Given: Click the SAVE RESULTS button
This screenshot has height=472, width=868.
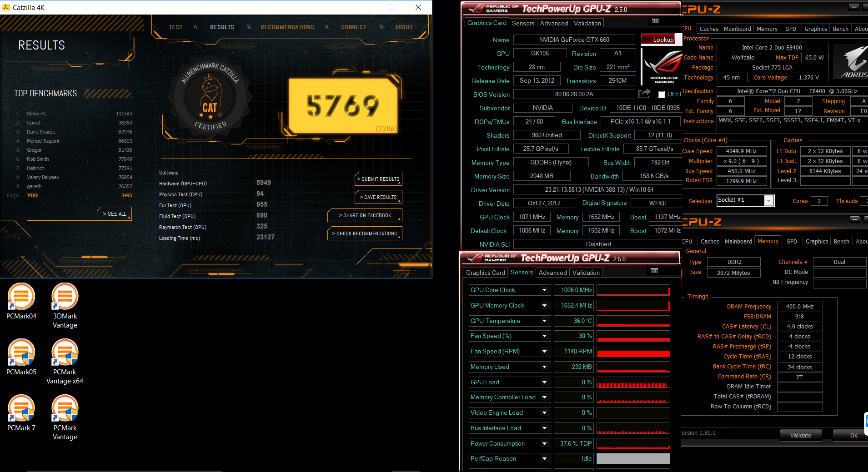Looking at the screenshot, I should point(378,197).
